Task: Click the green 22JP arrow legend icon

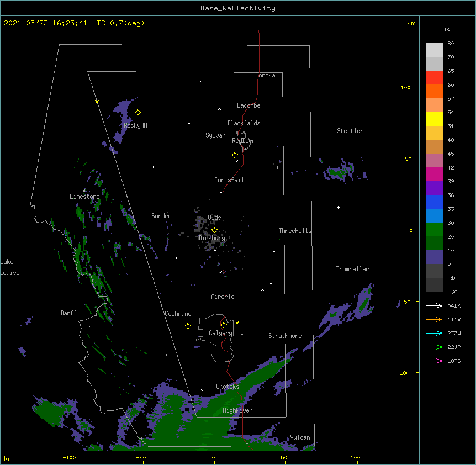Action: tap(434, 347)
